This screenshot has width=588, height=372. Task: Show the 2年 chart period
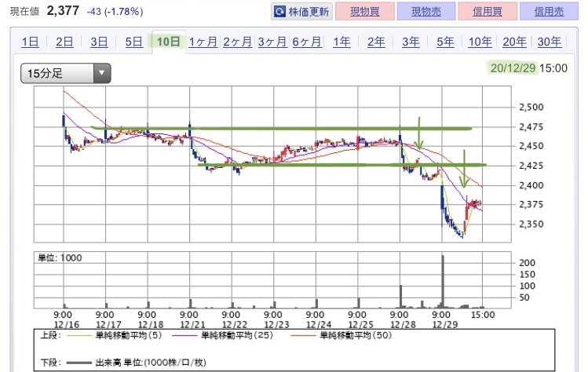point(376,42)
